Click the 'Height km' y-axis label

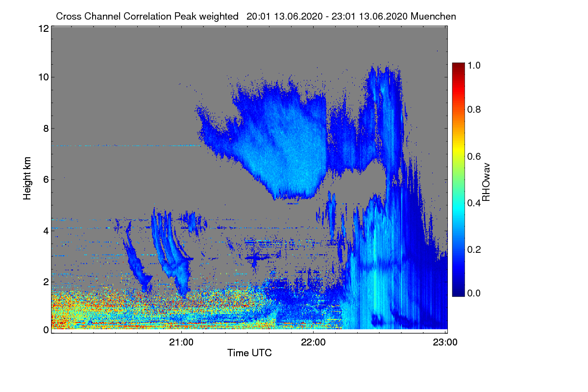[27, 179]
